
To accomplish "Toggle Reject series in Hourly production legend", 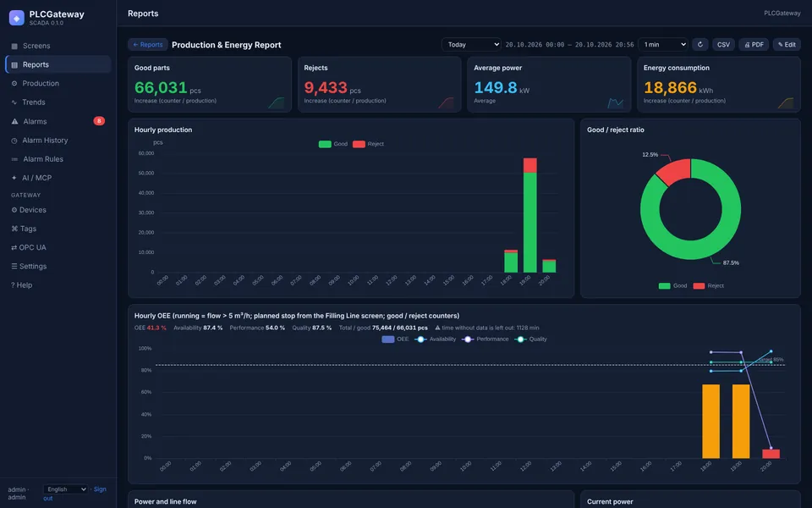I will coord(368,144).
